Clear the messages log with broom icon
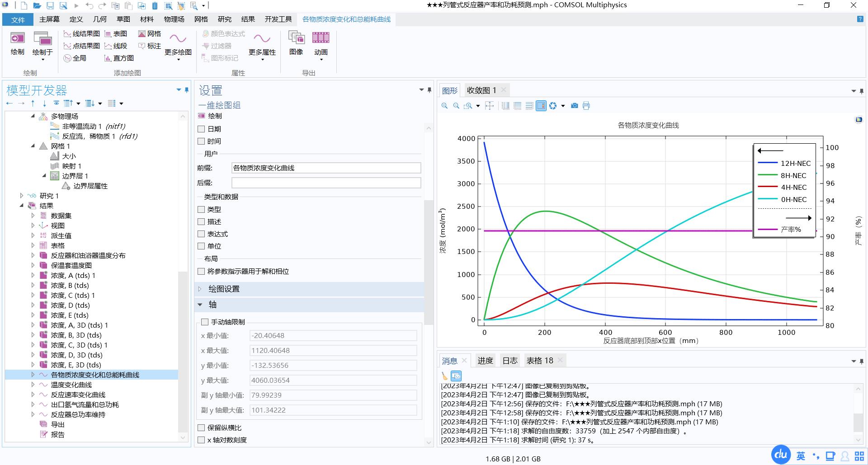The height and width of the screenshot is (465, 868). pyautogui.click(x=444, y=376)
